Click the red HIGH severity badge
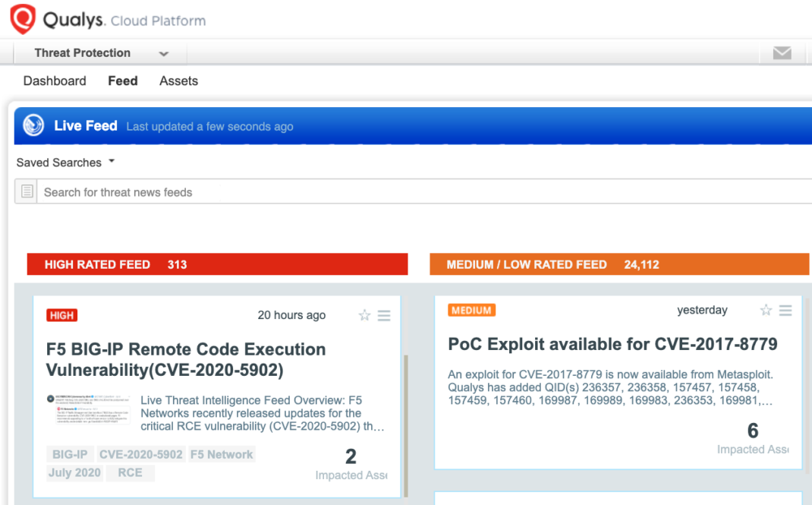The height and width of the screenshot is (505, 812). point(61,315)
